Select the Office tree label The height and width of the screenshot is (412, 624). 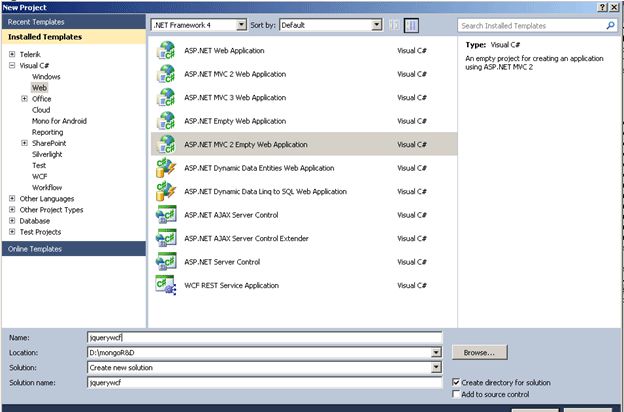[x=41, y=99]
